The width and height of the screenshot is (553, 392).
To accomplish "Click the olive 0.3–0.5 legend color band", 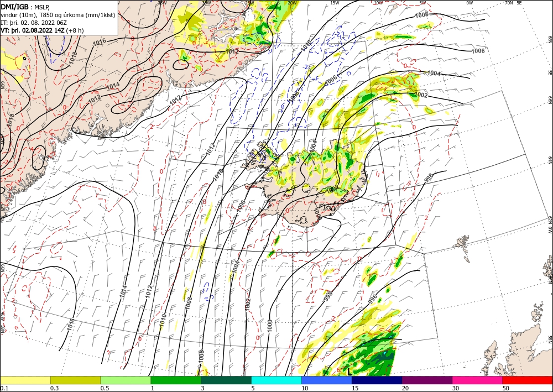I will 75,380.
